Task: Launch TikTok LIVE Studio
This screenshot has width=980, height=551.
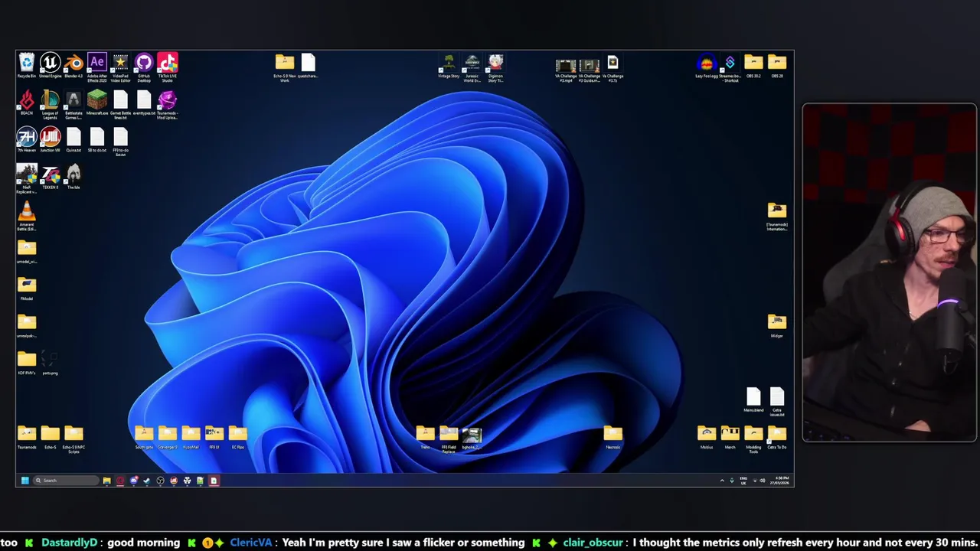Action: [x=167, y=67]
